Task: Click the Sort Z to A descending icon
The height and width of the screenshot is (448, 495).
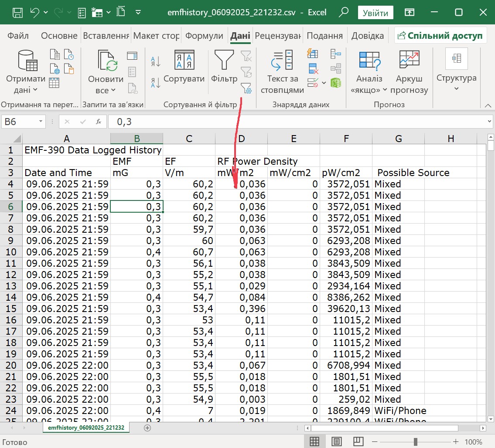Action: (156, 82)
